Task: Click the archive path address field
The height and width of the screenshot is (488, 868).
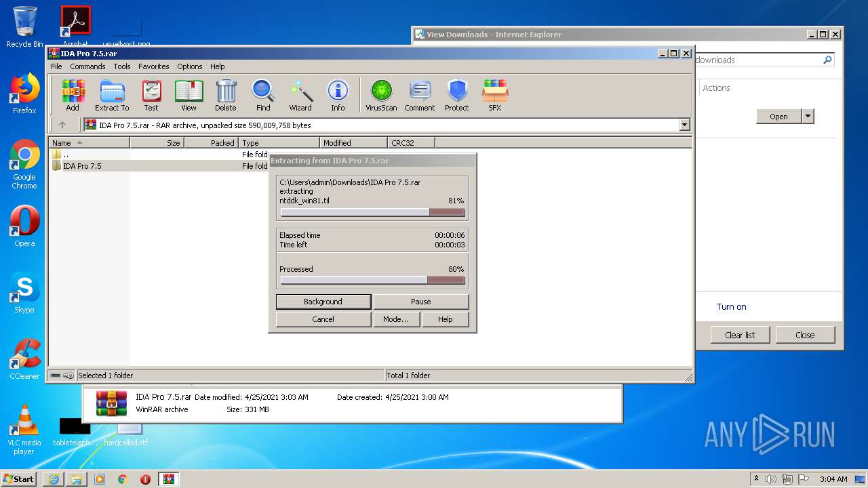Action: click(x=387, y=125)
